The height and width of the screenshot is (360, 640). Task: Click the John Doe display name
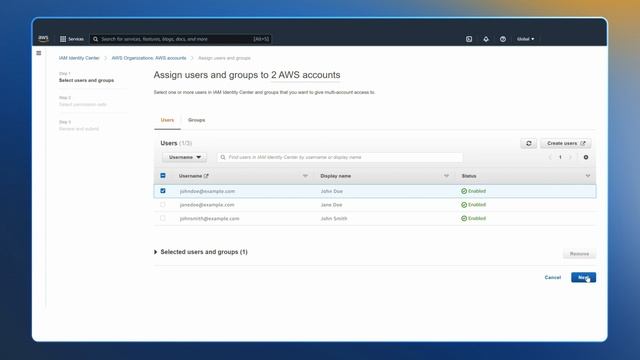point(331,191)
